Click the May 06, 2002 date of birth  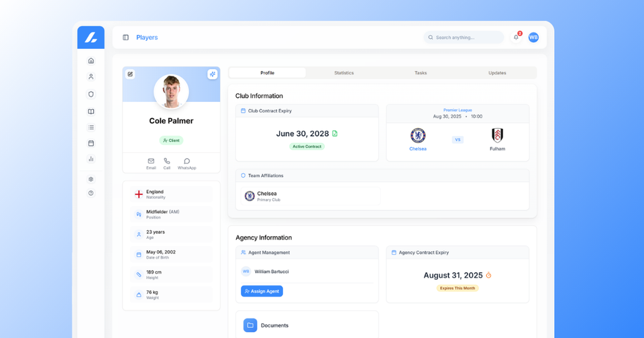click(171, 255)
